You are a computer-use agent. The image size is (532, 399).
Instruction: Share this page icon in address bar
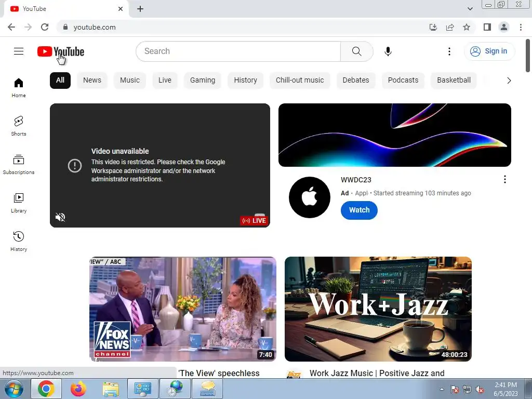(x=450, y=27)
